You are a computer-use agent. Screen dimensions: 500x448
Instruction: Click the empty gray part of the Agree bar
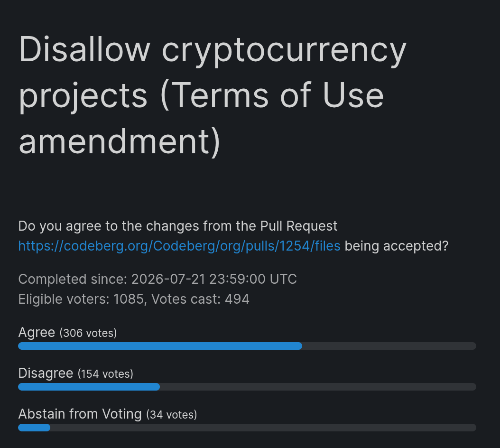point(389,346)
